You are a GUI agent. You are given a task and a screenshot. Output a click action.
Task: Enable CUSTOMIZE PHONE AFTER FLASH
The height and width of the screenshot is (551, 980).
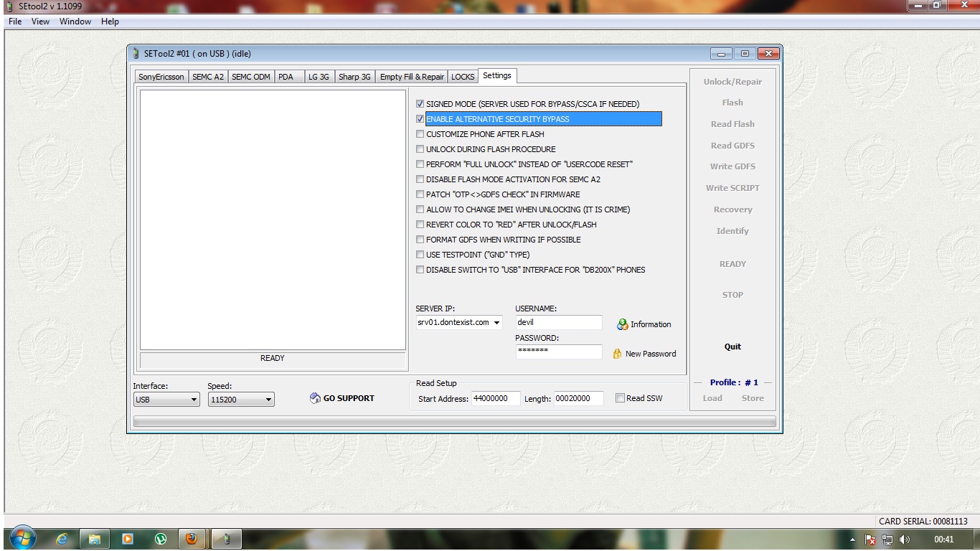point(420,134)
